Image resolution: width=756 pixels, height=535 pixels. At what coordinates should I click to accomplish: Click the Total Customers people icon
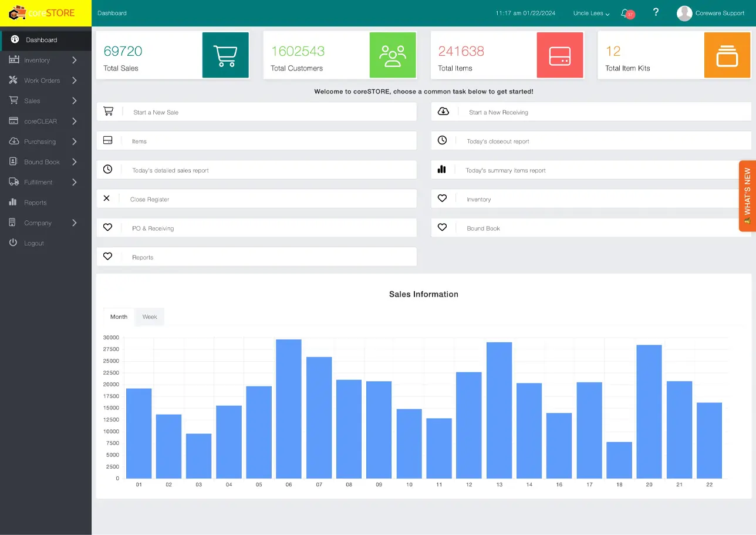coord(393,55)
